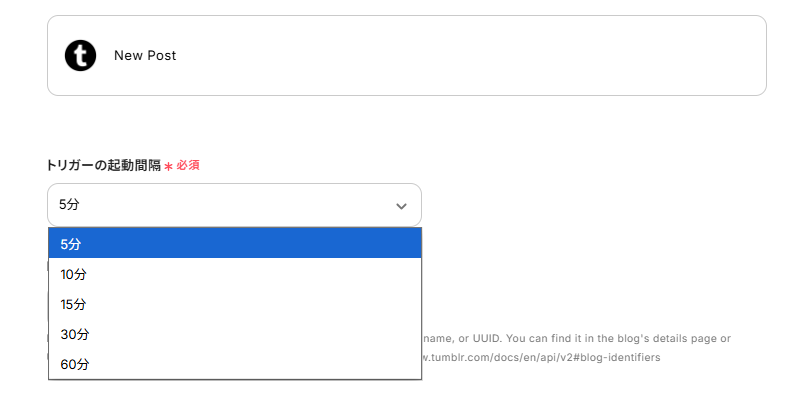The width and height of the screenshot is (792, 410).
Task: Click the empty area right of 60分 option
Action: (x=250, y=364)
